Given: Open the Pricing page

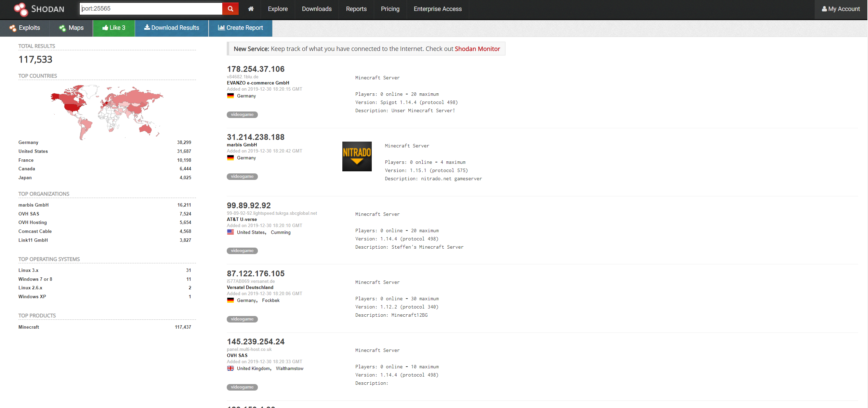Looking at the screenshot, I should click(390, 9).
